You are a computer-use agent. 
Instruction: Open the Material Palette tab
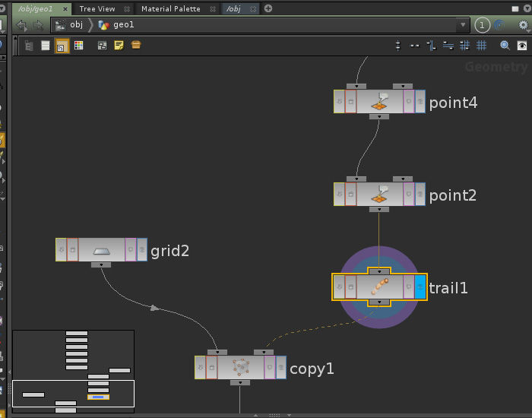pyautogui.click(x=171, y=8)
